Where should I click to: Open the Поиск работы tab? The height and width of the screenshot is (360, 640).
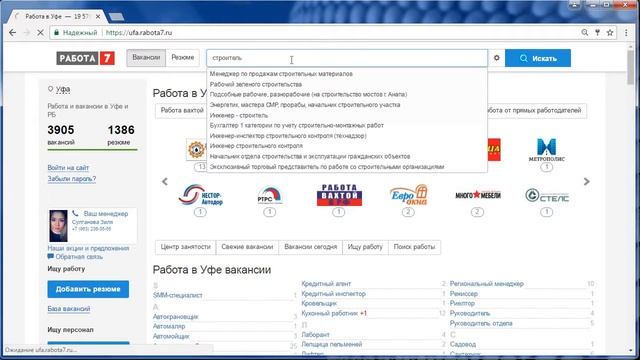coord(414,247)
